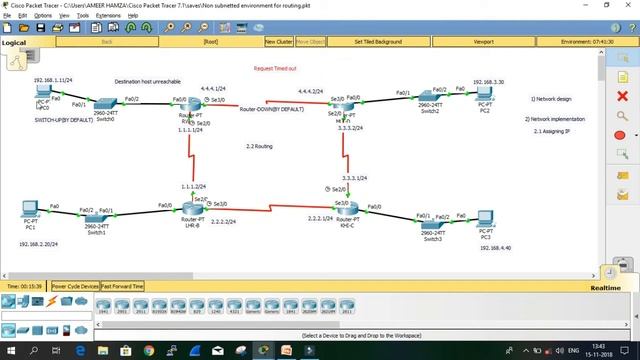640x360 pixels.
Task: Choose the Inspect magnifier tool
Action: coord(622,116)
